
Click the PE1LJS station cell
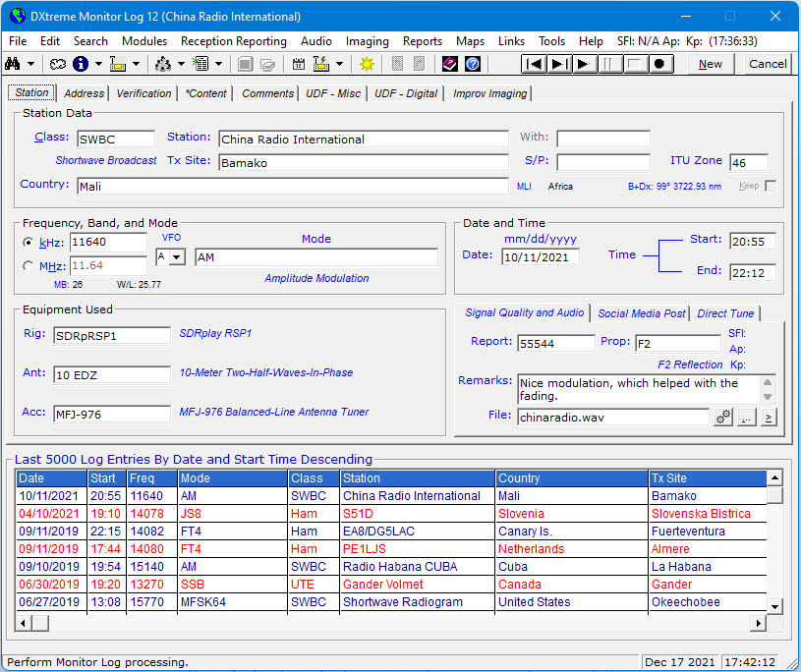(x=418, y=549)
